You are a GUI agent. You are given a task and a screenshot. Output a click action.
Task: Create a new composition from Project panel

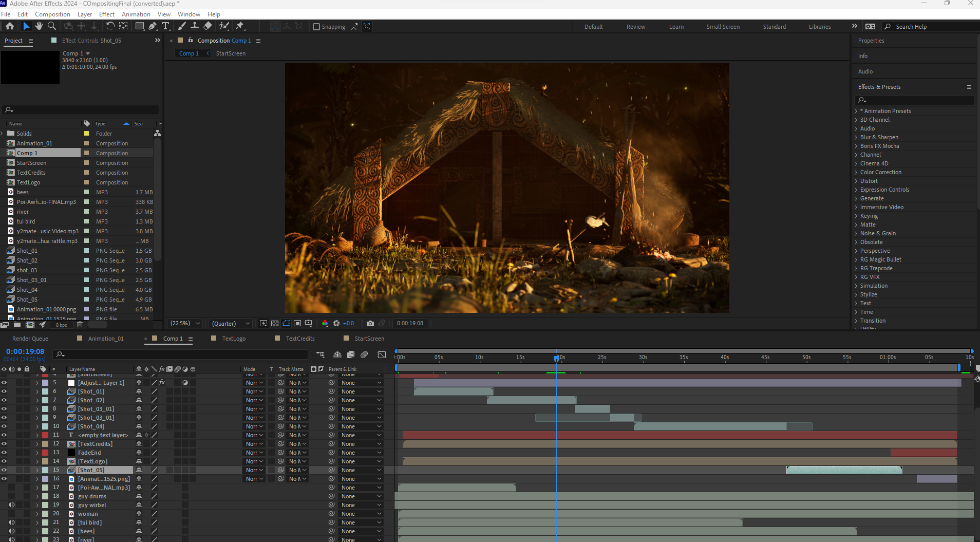click(30, 325)
